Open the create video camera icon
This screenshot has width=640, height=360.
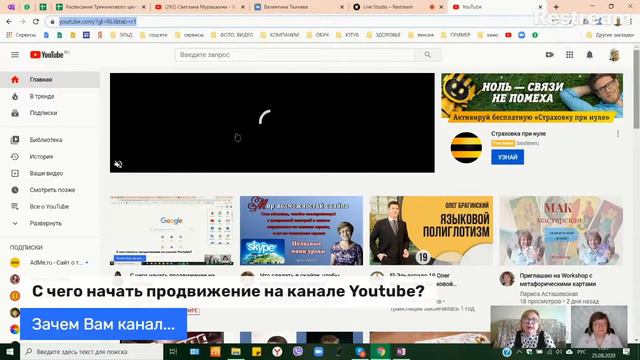point(549,55)
